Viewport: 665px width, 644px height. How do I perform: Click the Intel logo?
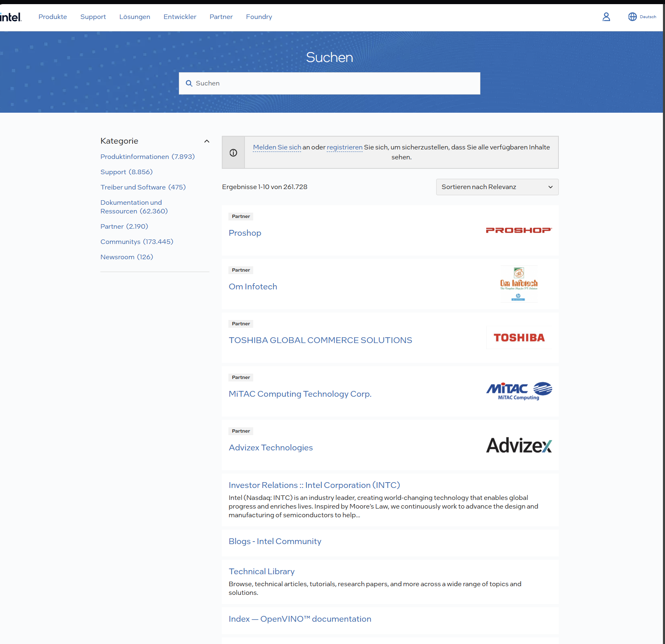(x=11, y=17)
